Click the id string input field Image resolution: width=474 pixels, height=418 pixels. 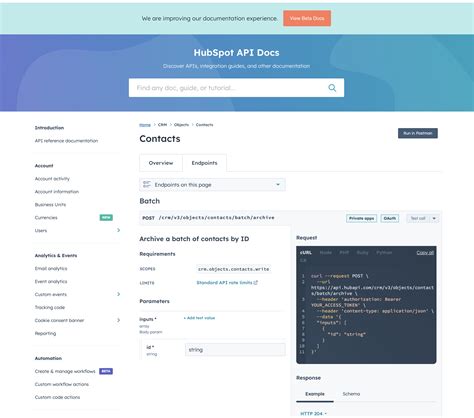(x=235, y=350)
